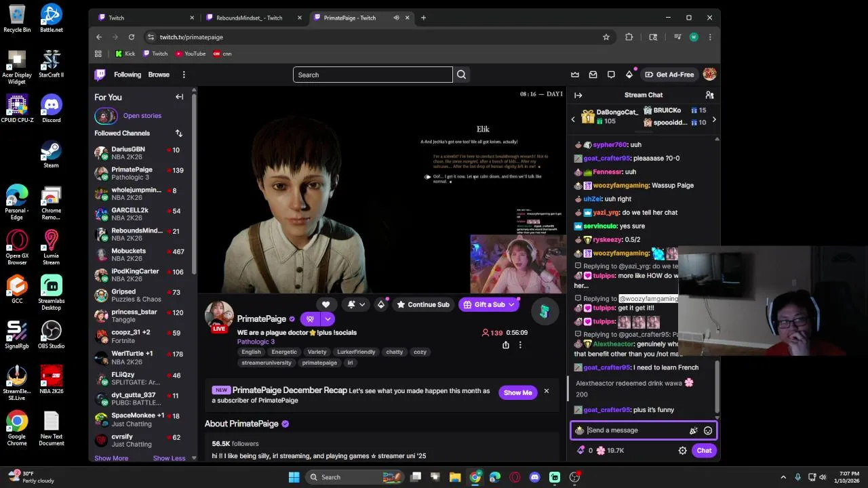Viewport: 868px width, 488px height.
Task: Switch to the ReboundsMindset_ tab
Action: tap(252, 18)
